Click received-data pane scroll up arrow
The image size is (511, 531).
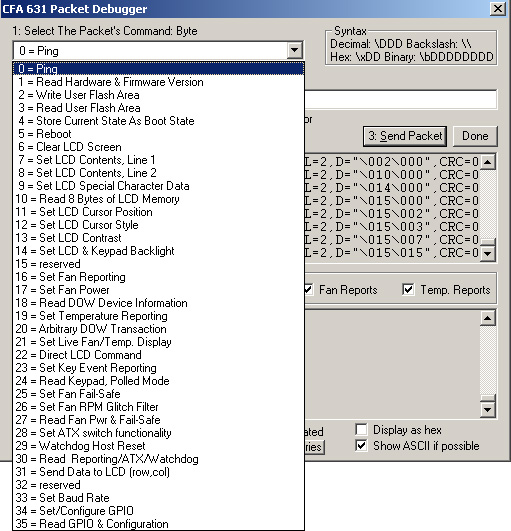coord(488,318)
